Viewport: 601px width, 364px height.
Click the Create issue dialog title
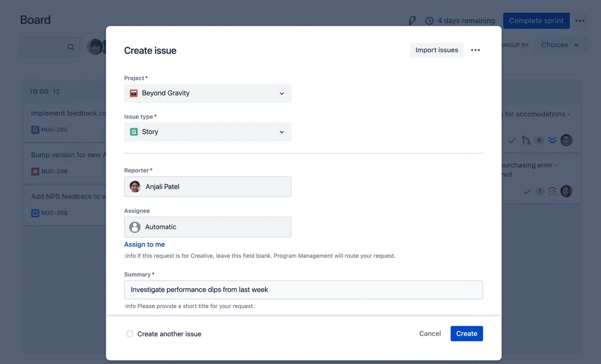150,51
